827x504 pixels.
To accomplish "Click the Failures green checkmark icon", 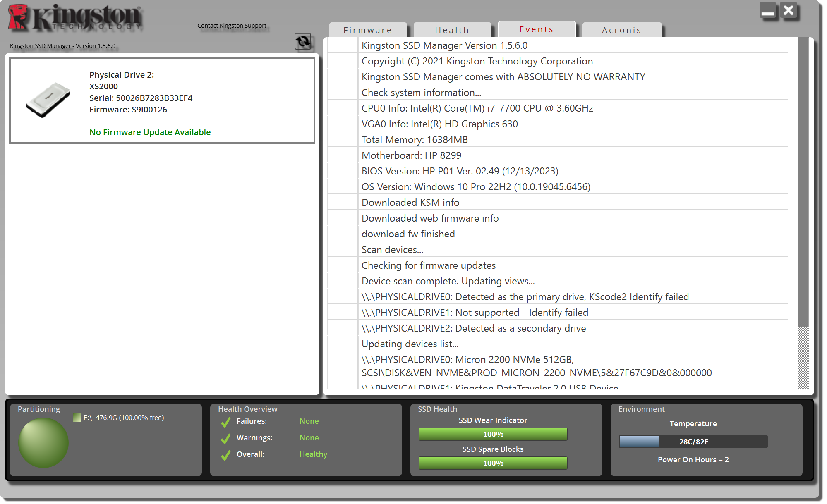I will tap(226, 422).
